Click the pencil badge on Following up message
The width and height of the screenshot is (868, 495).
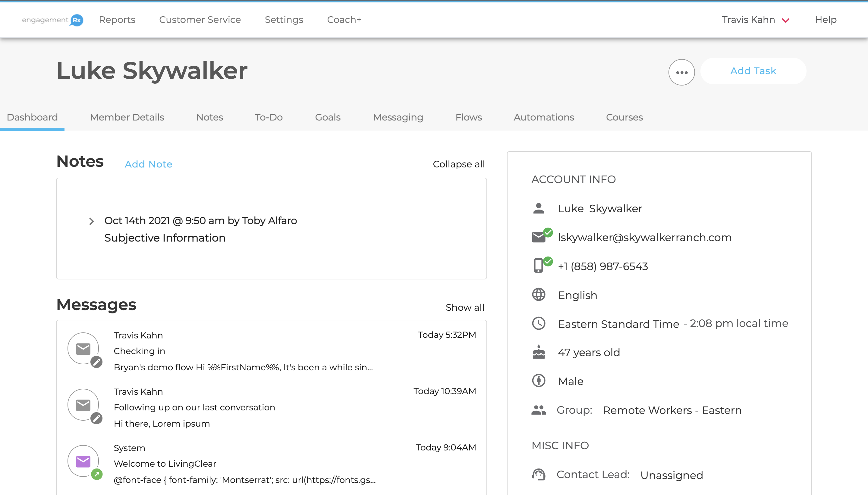[97, 419]
